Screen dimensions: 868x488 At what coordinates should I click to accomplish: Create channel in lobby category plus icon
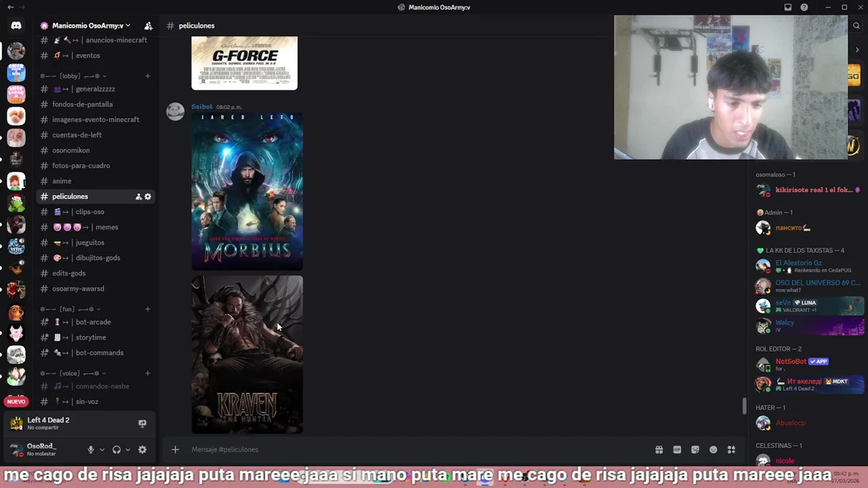click(x=148, y=76)
